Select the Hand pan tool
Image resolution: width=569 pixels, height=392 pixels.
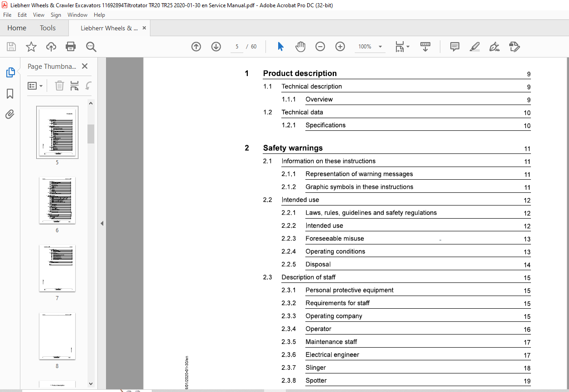[300, 47]
